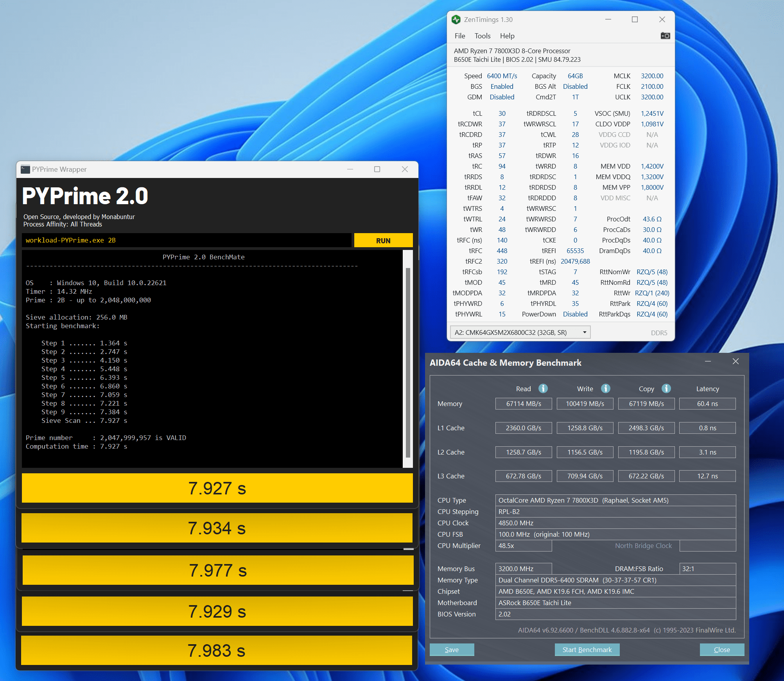The width and height of the screenshot is (784, 681).
Task: Click the L1 Cache Read 2360.0 GB/s field
Action: [524, 428]
